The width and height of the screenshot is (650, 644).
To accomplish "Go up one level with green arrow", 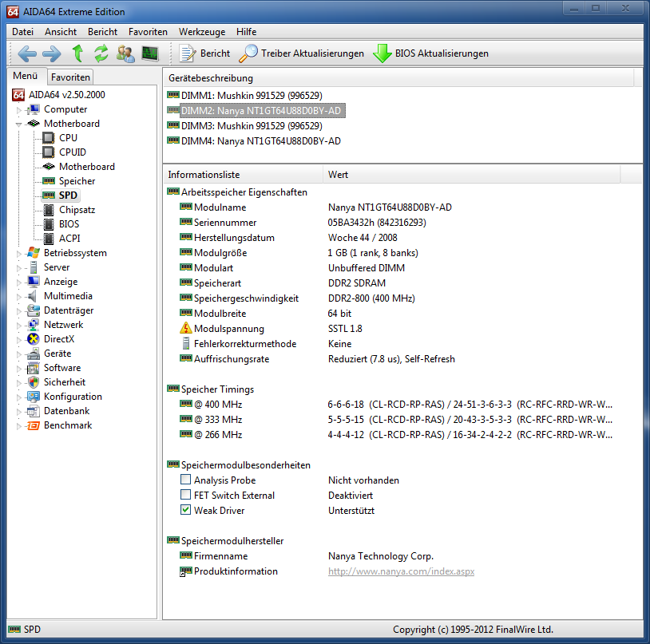I will pos(77,53).
